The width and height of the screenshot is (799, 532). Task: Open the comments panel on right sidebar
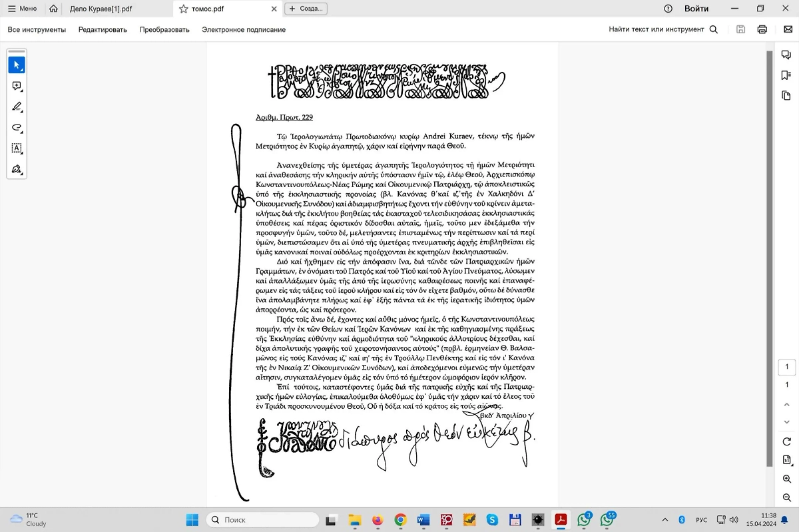pos(786,55)
